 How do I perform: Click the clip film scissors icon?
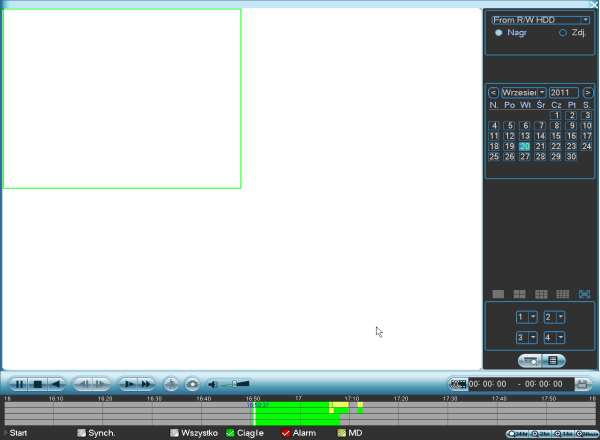pos(458,384)
